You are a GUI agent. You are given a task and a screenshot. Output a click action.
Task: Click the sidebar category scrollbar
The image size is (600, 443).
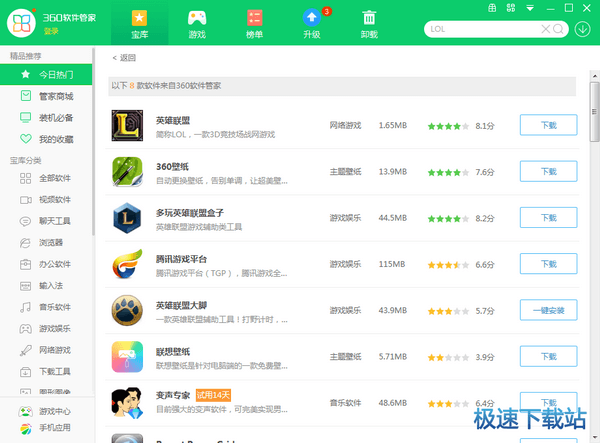(93, 142)
